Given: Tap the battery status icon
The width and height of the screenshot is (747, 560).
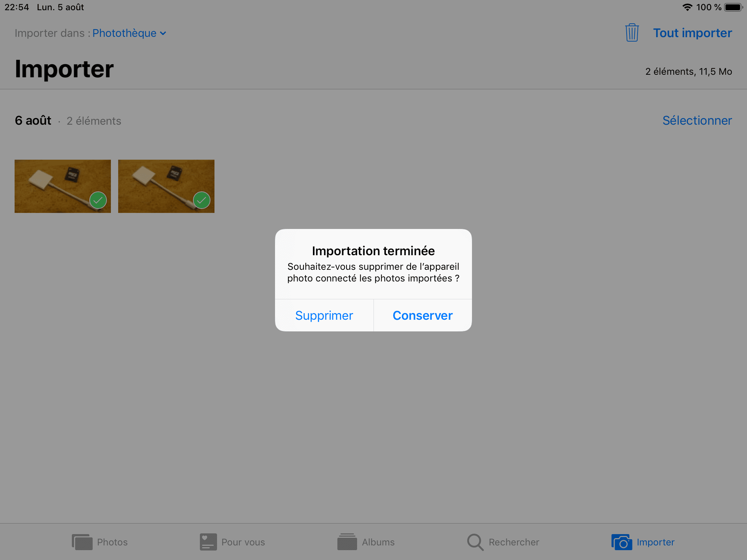Looking at the screenshot, I should pyautogui.click(x=733, y=7).
